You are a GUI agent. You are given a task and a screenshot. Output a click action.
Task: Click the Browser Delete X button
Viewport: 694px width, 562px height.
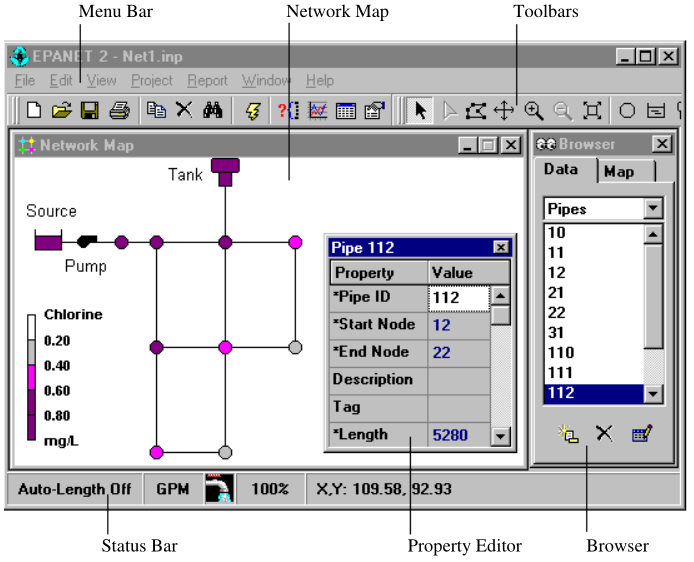(x=604, y=434)
